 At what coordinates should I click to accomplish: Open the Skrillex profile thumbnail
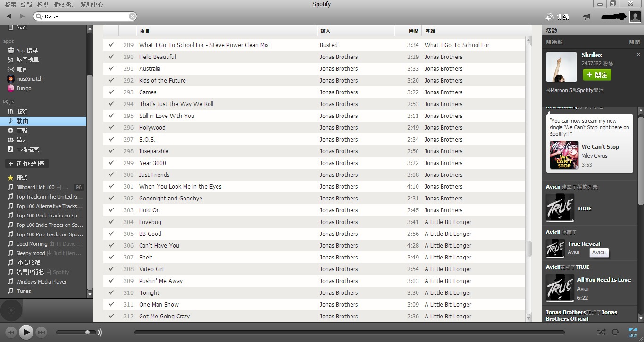tap(561, 67)
